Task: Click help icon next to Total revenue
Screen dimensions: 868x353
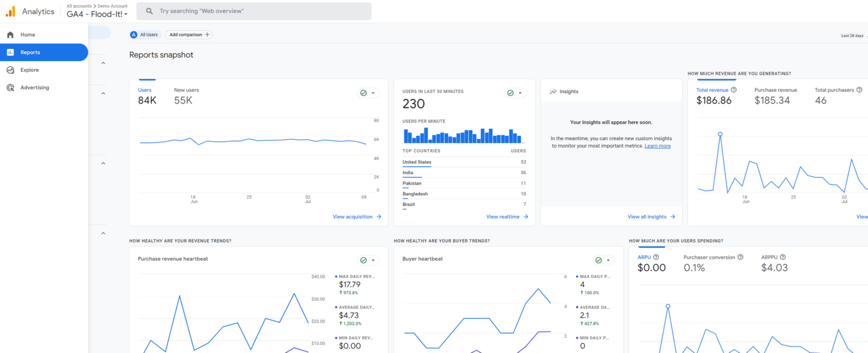Action: point(734,90)
